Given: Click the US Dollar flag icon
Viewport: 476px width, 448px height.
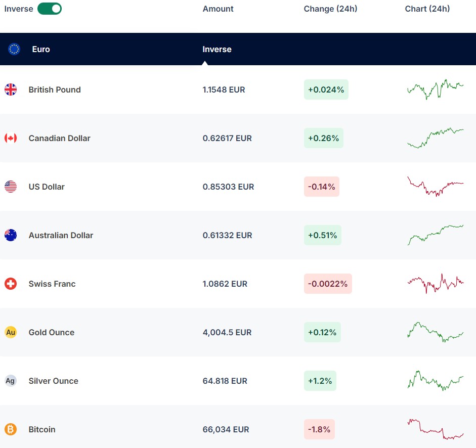Looking at the screenshot, I should pyautogui.click(x=11, y=187).
